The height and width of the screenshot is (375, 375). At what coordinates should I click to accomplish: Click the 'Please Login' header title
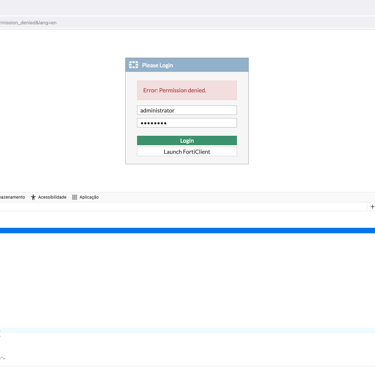[x=157, y=65]
